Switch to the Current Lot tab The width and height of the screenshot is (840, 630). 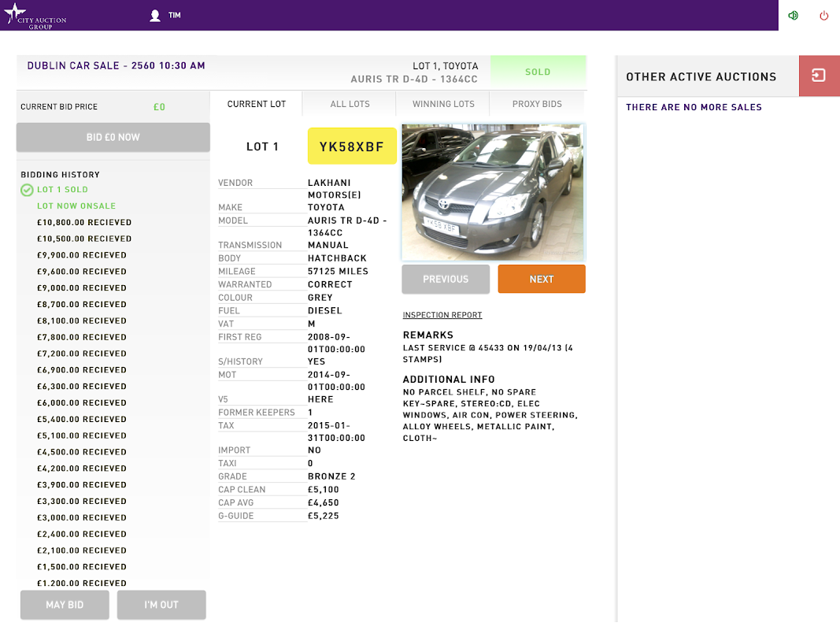[x=256, y=104]
